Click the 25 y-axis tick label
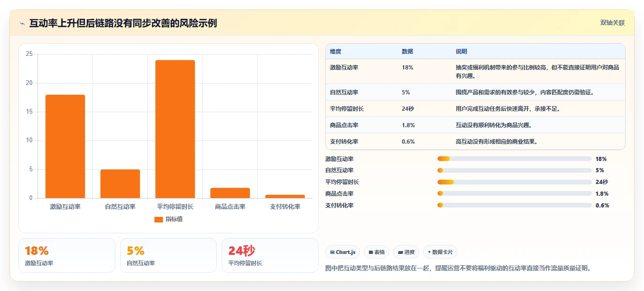Viewport: 644px width, 291px height. click(x=29, y=54)
